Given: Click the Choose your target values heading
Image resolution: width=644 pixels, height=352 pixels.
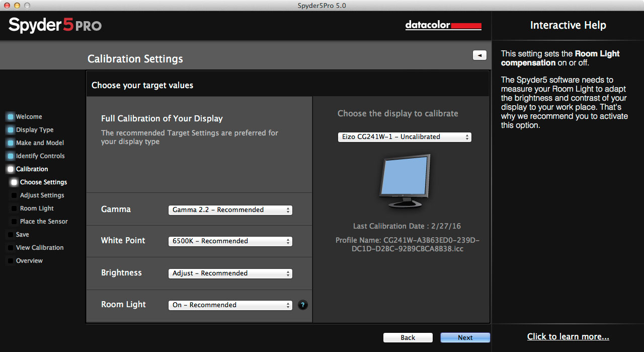Looking at the screenshot, I should pyautogui.click(x=142, y=86).
